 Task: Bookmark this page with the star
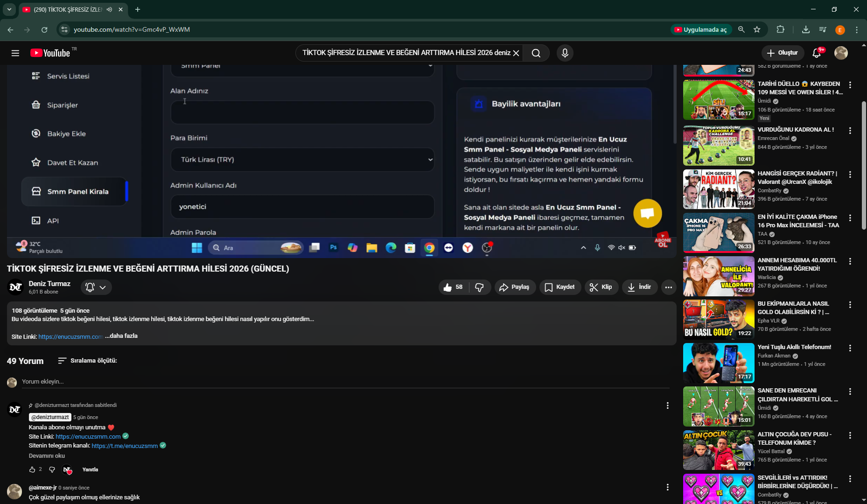(757, 29)
